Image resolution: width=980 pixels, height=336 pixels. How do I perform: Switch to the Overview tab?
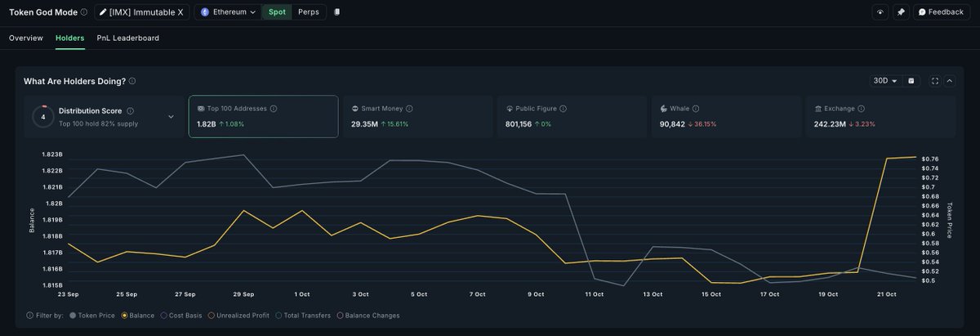pyautogui.click(x=26, y=38)
